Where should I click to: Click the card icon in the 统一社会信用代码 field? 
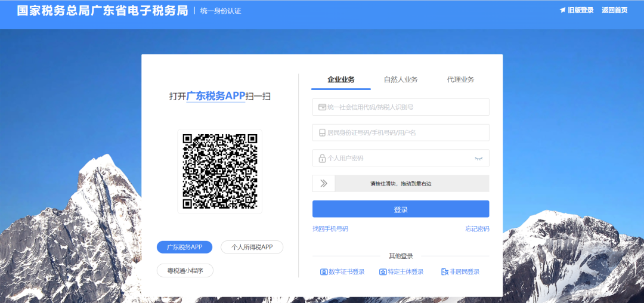(323, 107)
